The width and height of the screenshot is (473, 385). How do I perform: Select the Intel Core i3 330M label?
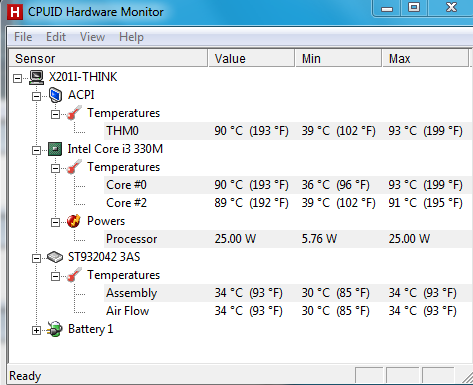point(115,149)
